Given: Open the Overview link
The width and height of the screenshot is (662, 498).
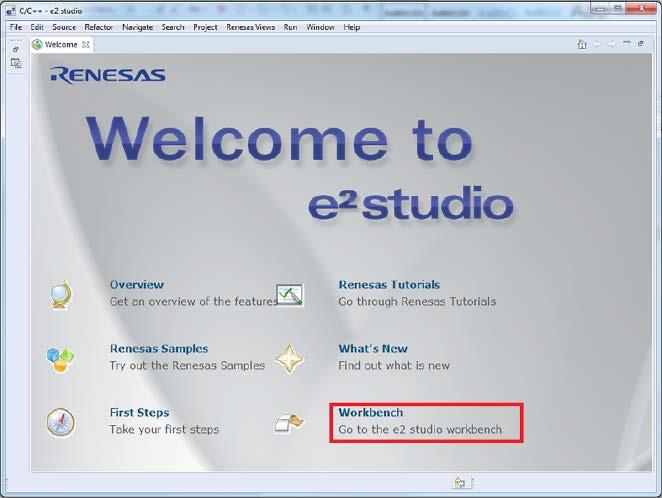Looking at the screenshot, I should point(136,284).
